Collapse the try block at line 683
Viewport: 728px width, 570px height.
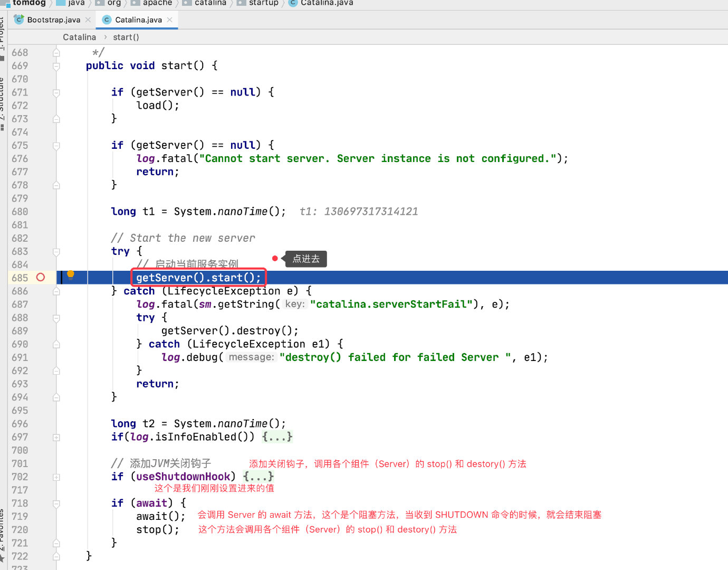pos(56,252)
